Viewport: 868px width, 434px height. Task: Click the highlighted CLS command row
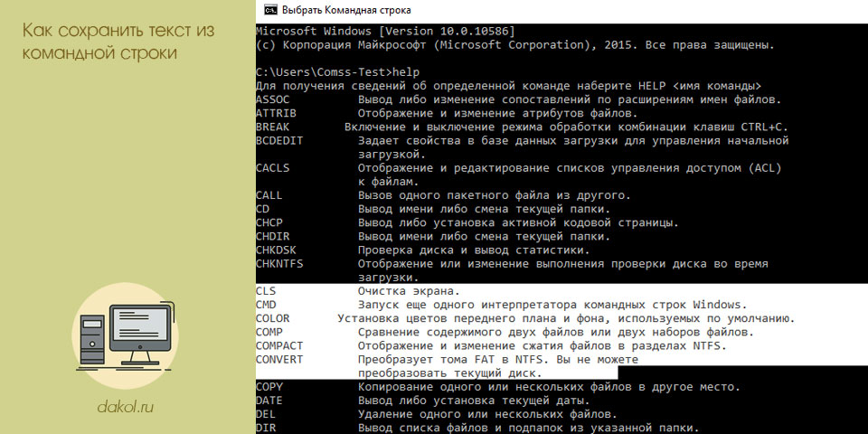click(358, 291)
